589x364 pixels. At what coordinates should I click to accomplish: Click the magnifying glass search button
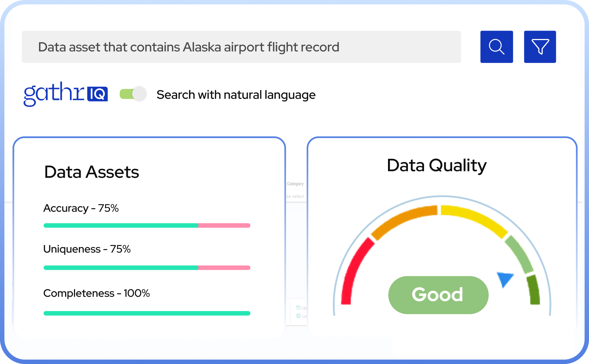point(497,47)
